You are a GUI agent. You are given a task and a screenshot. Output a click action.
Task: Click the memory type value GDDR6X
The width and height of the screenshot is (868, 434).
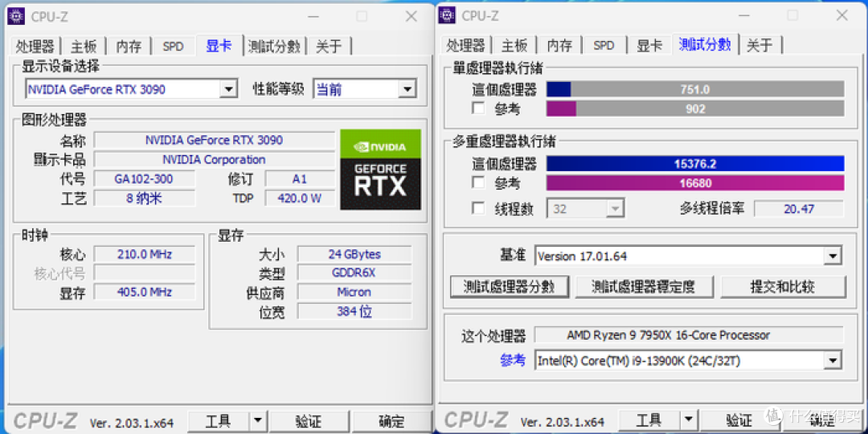pos(354,273)
